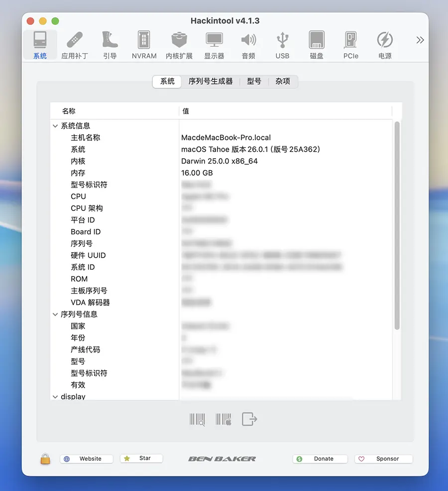This screenshot has height=491, width=448.
Task: Select the 磁盘 disk icon
Action: 317,45
